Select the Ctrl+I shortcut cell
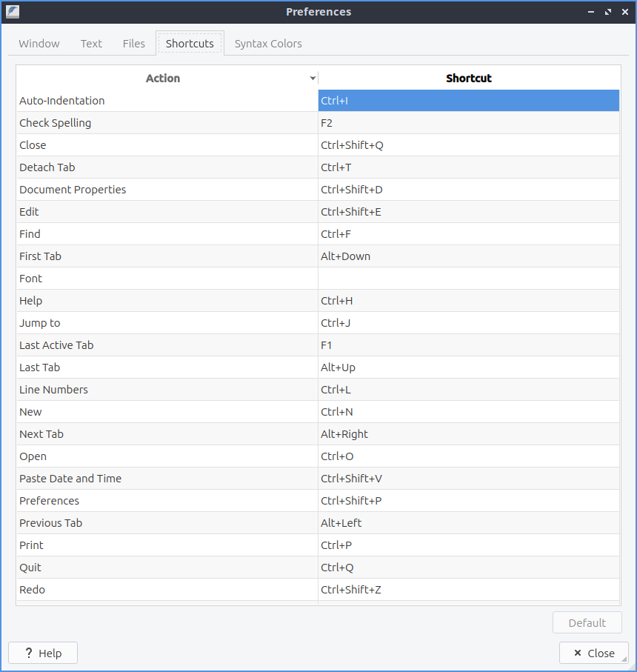The width and height of the screenshot is (637, 672). point(468,101)
